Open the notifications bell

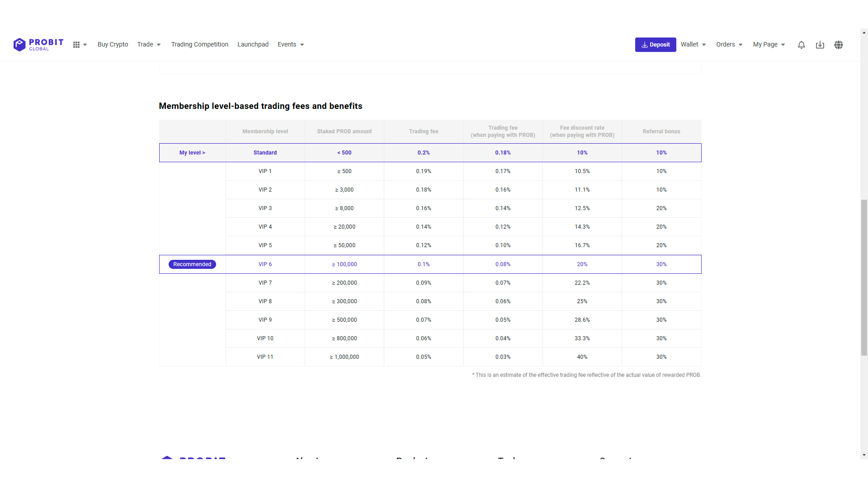point(801,45)
